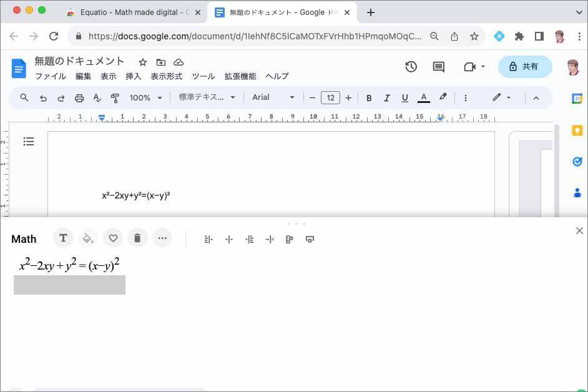Reload the page
This screenshot has width=588, height=392.
pos(54,36)
